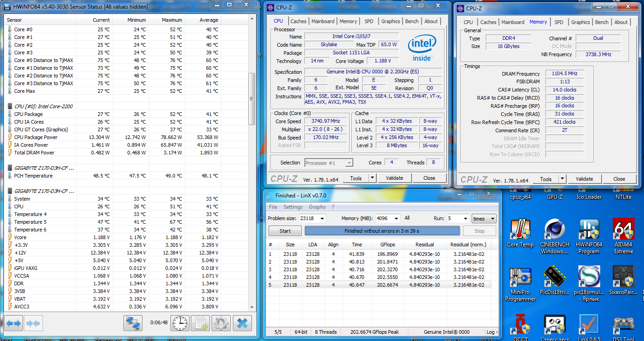Screen dimensions: 644x341
Task: Open HWiNFO64 sensor settings via the gear icon
Action: pos(221,323)
